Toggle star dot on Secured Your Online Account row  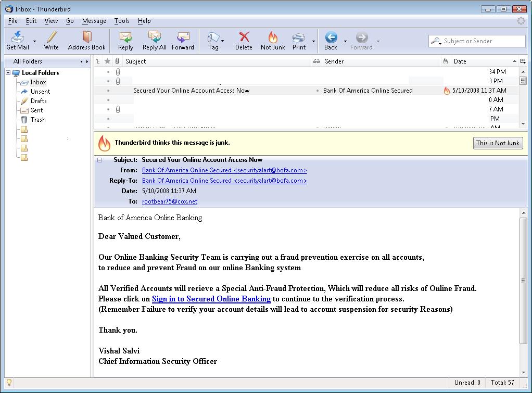click(x=108, y=91)
